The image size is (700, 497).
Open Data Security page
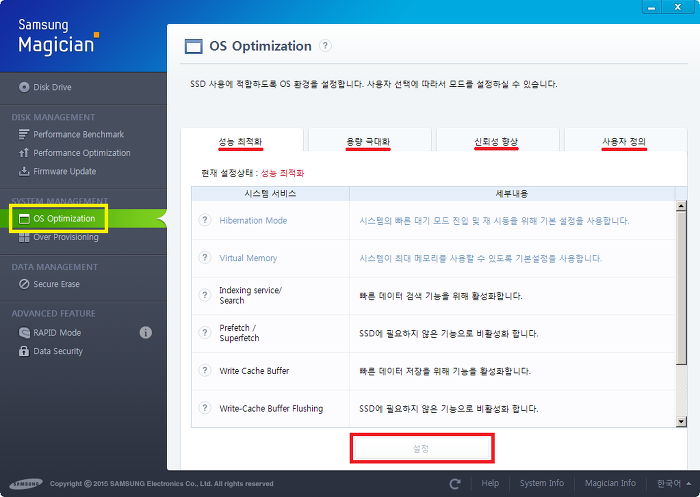[x=50, y=351]
